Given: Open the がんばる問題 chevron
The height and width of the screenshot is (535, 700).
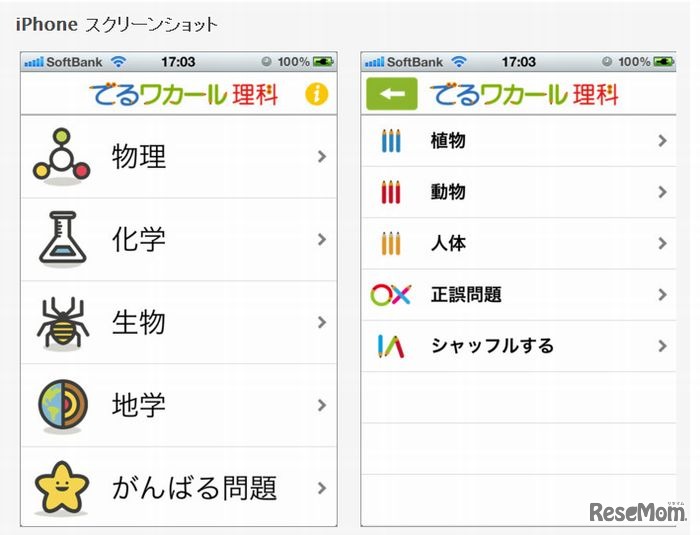Looking at the screenshot, I should click(321, 488).
